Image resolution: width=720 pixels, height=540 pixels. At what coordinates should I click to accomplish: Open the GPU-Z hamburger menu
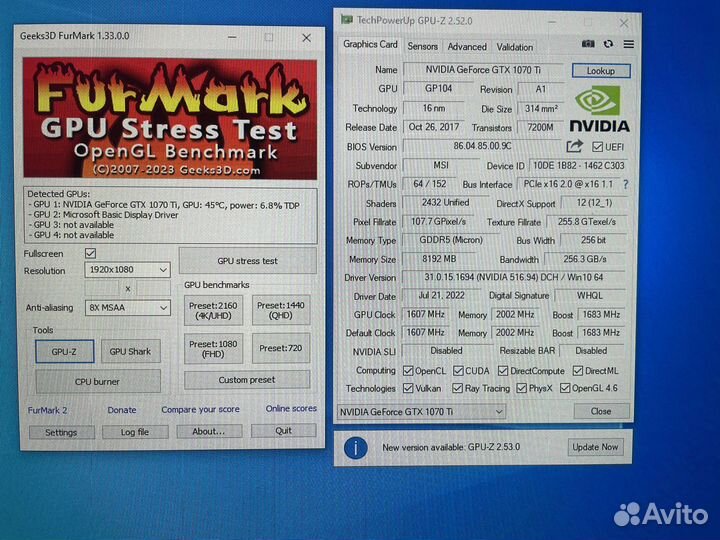tap(629, 44)
